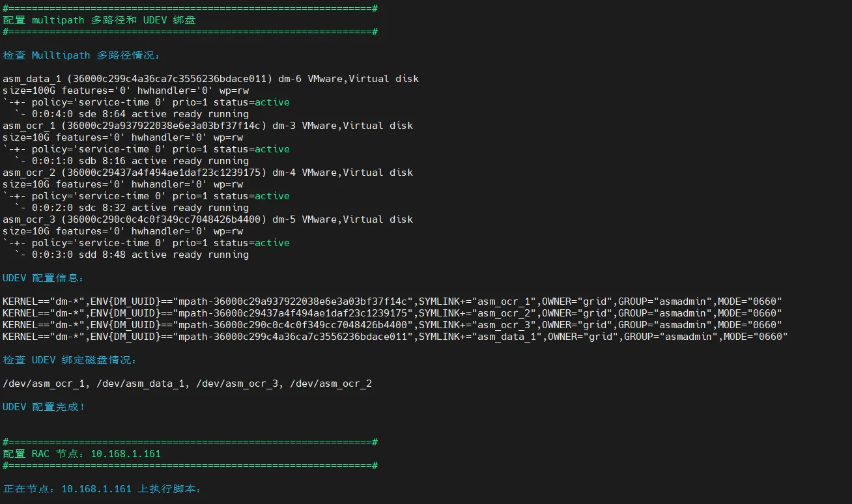Click the KERNEL rule with SYMLINK asm_data_1
The image size is (852, 504).
pos(395,337)
